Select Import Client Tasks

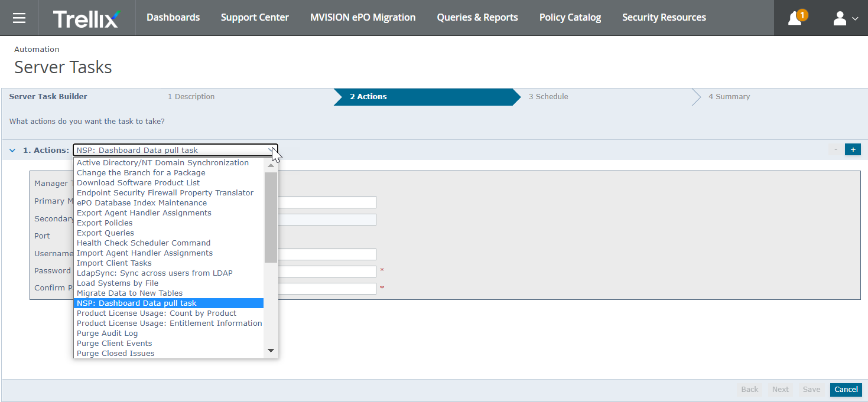pyautogui.click(x=169, y=263)
